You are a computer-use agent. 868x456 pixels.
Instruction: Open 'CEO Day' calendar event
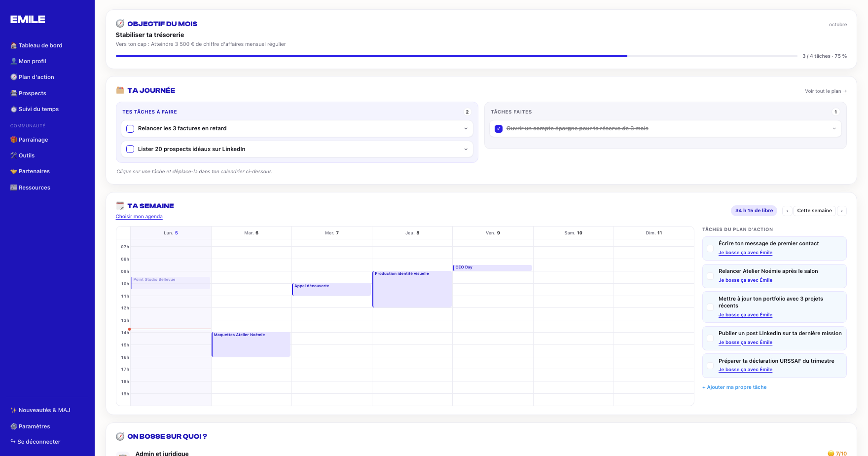[492, 267]
